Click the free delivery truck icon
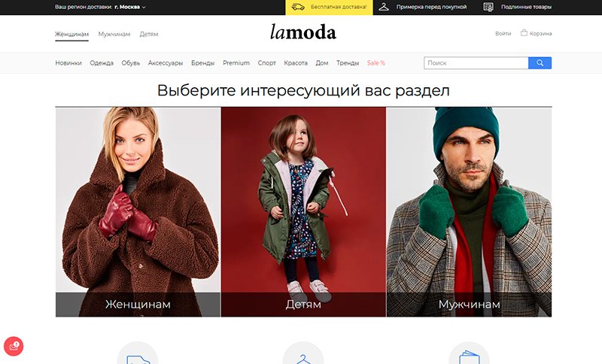The width and height of the screenshot is (602, 364). pos(298,7)
